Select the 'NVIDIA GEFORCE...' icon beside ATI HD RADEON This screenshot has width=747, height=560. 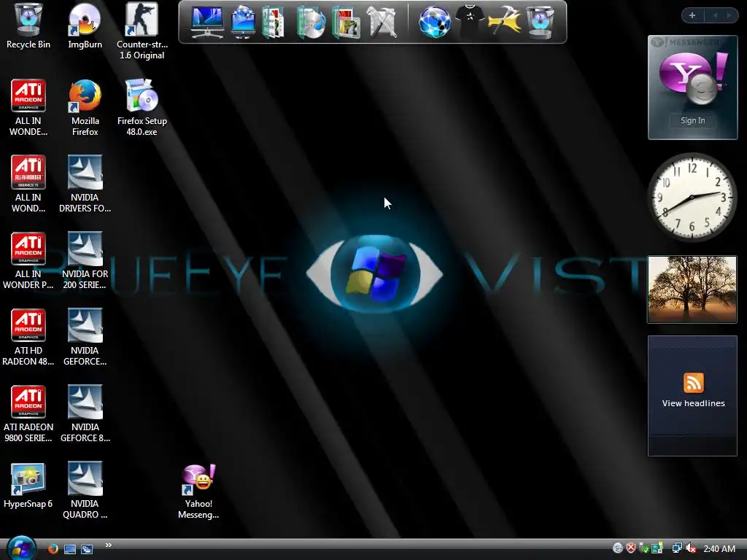pyautogui.click(x=85, y=337)
